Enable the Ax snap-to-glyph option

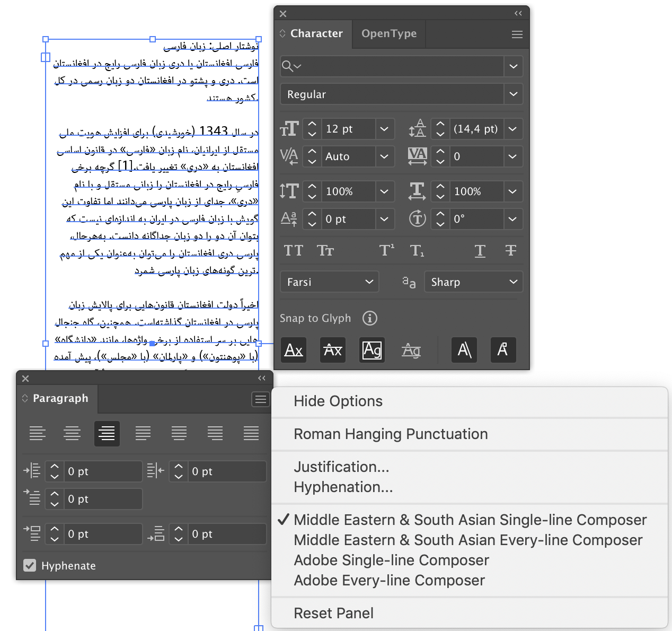pos(293,350)
